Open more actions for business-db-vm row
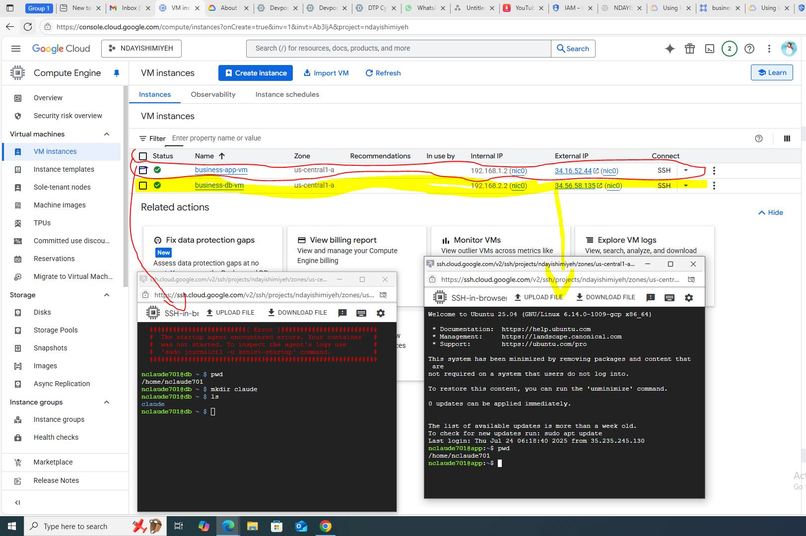Image resolution: width=806 pixels, height=536 pixels. click(713, 186)
